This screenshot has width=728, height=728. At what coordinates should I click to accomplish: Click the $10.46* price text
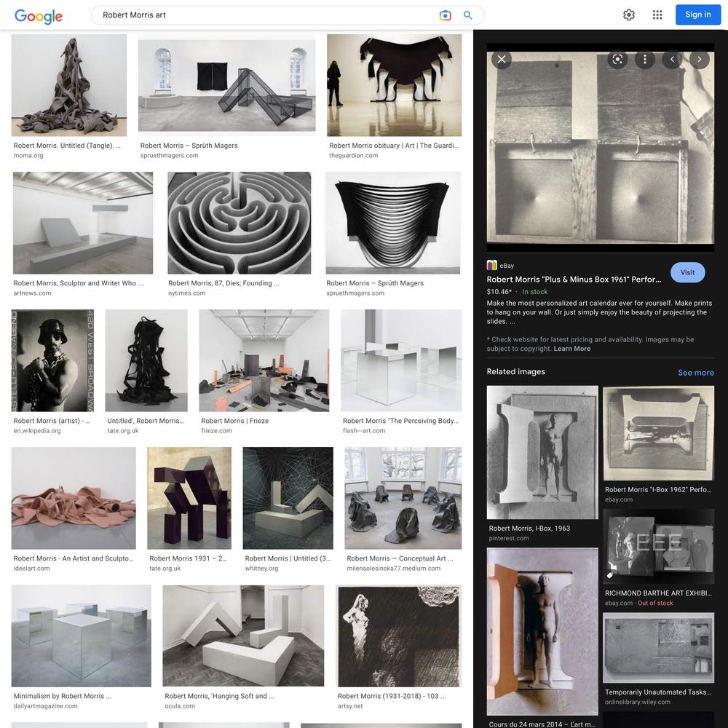click(x=499, y=292)
